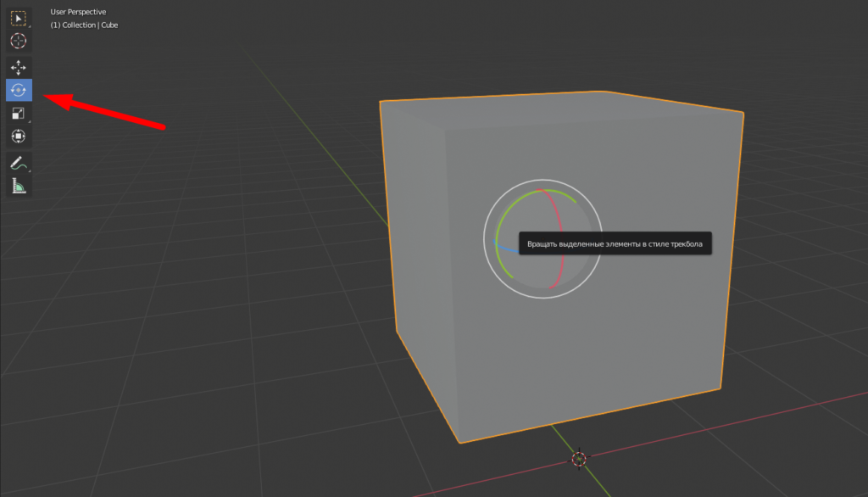Select the Annotate pencil tool
The width and height of the screenshot is (868, 497).
pyautogui.click(x=18, y=163)
